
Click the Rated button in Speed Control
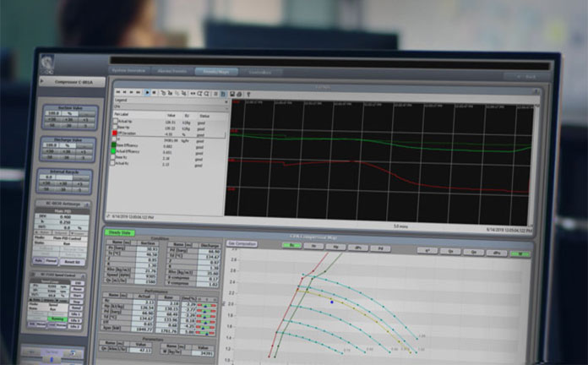(x=77, y=308)
